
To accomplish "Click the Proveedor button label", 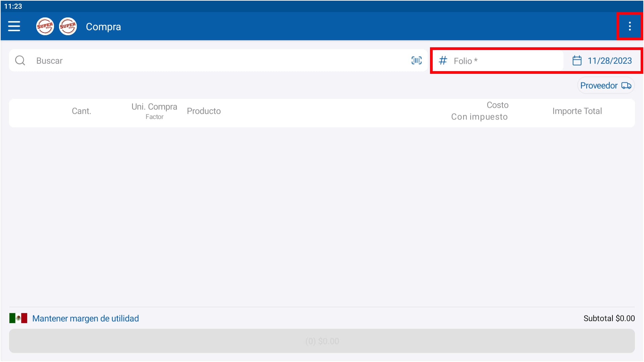I will (x=599, y=86).
